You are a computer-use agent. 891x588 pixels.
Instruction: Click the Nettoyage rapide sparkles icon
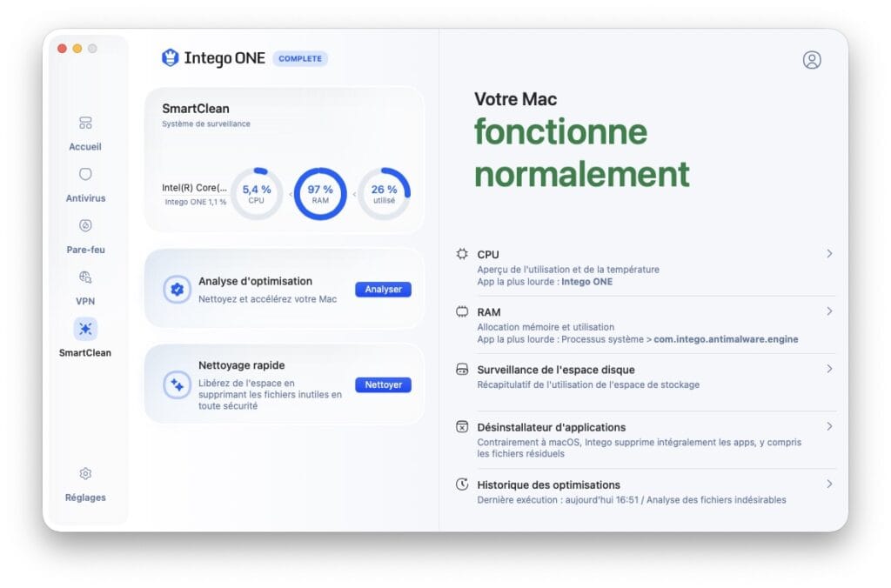[x=177, y=384]
